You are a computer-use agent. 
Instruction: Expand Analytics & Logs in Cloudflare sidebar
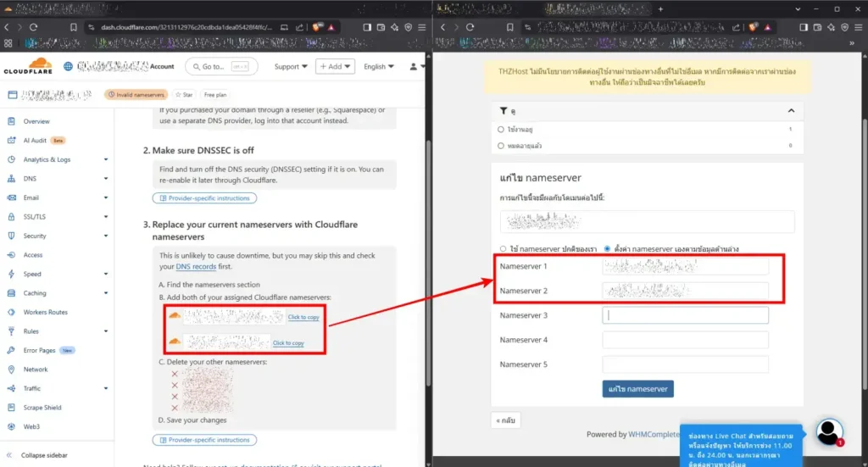[x=106, y=159]
